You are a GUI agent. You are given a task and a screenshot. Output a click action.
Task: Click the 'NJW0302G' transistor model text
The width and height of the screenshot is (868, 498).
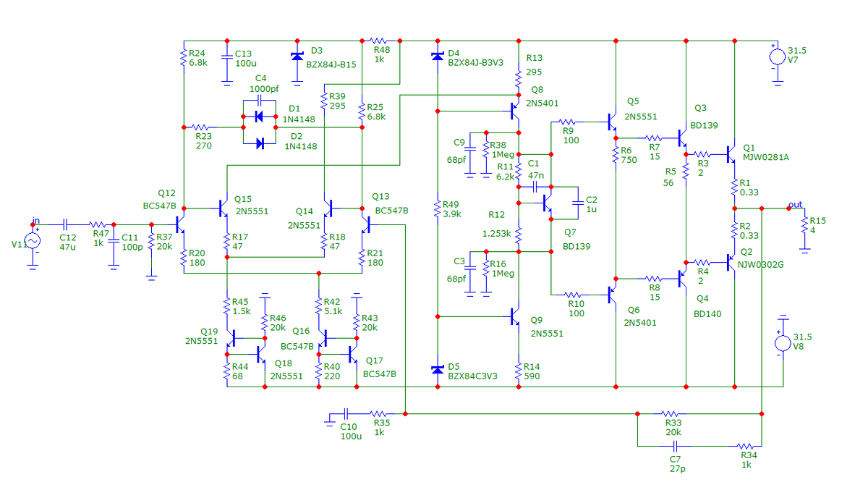pyautogui.click(x=761, y=264)
